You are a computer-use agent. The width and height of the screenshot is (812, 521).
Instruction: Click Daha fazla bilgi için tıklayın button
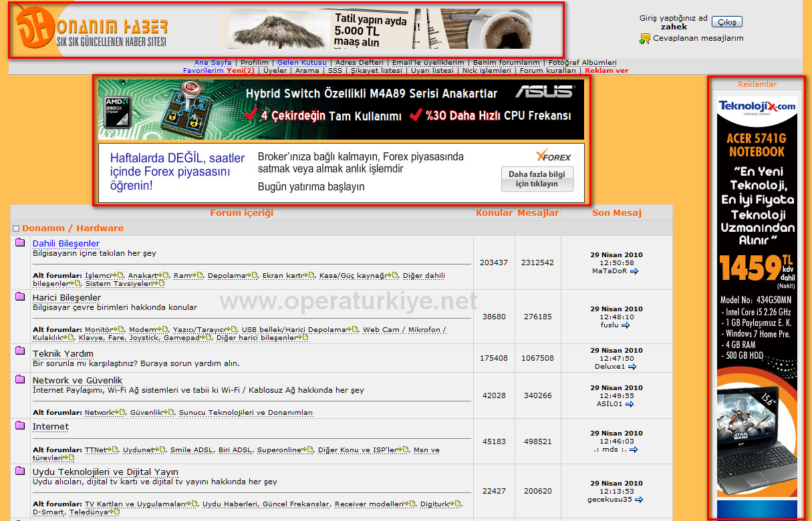point(537,179)
